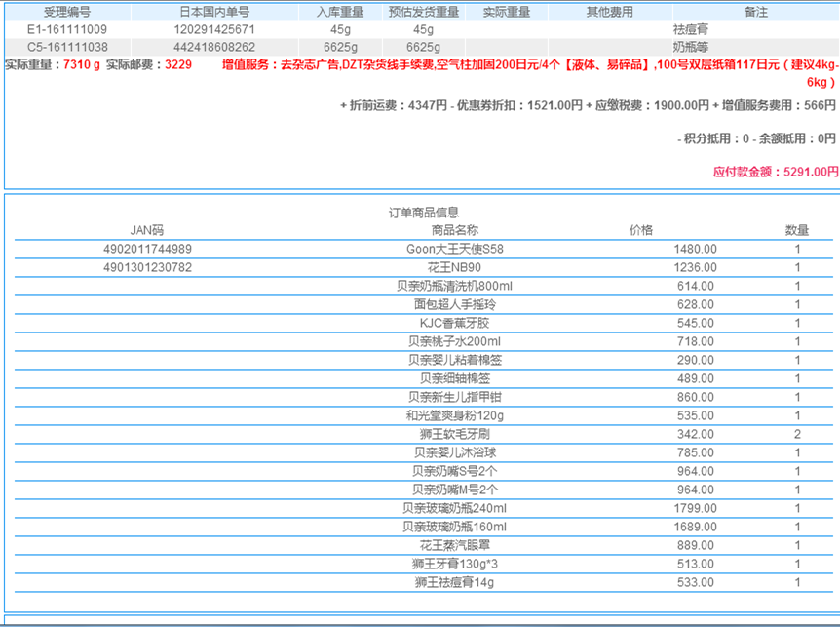840x627 pixels.
Task: Select price 1689.00 for 贝亲玻璃奶瓶160ml
Action: click(696, 527)
